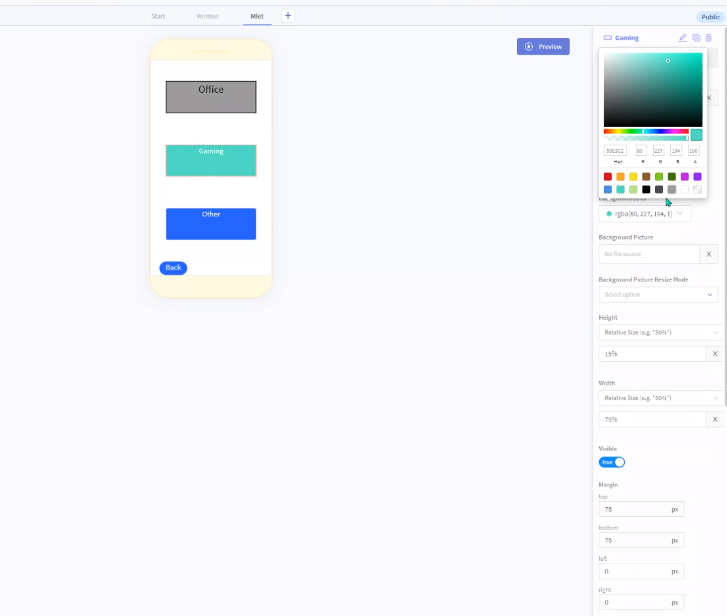
Task: Click the duplicate component icon beside Gaming
Action: click(x=696, y=38)
